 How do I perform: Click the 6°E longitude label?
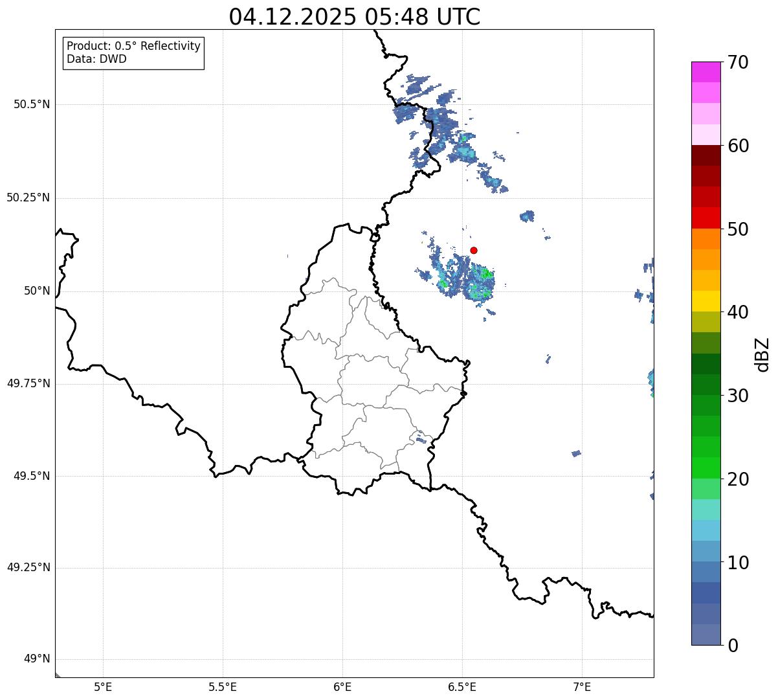click(x=342, y=687)
